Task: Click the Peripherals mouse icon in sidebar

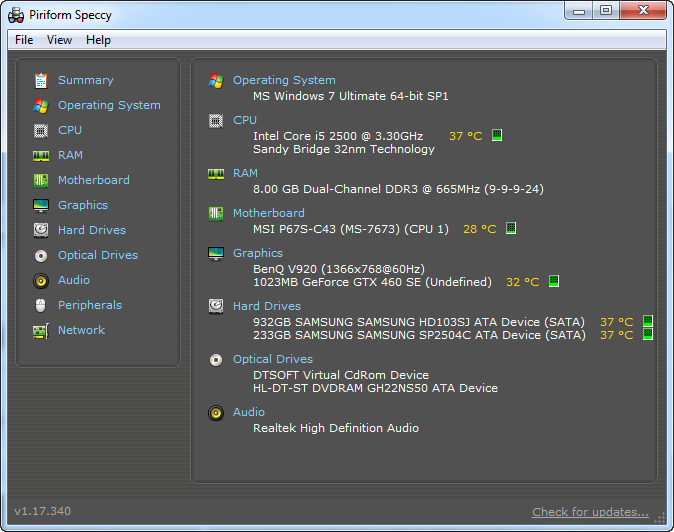Action: pos(40,306)
